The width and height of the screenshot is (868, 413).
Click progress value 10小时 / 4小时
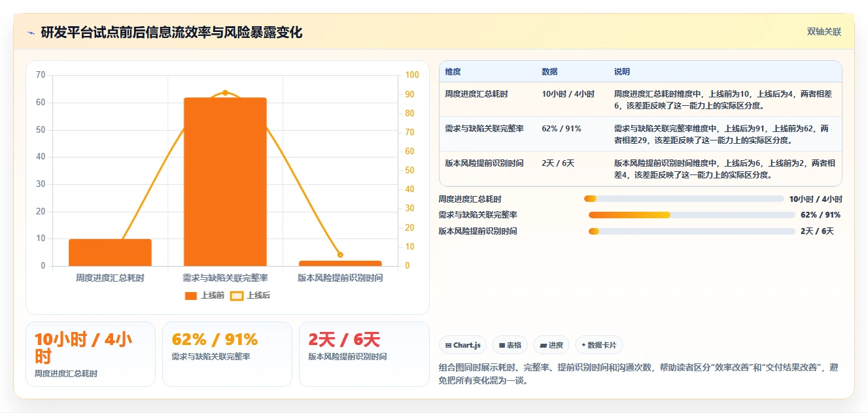pyautogui.click(x=815, y=199)
